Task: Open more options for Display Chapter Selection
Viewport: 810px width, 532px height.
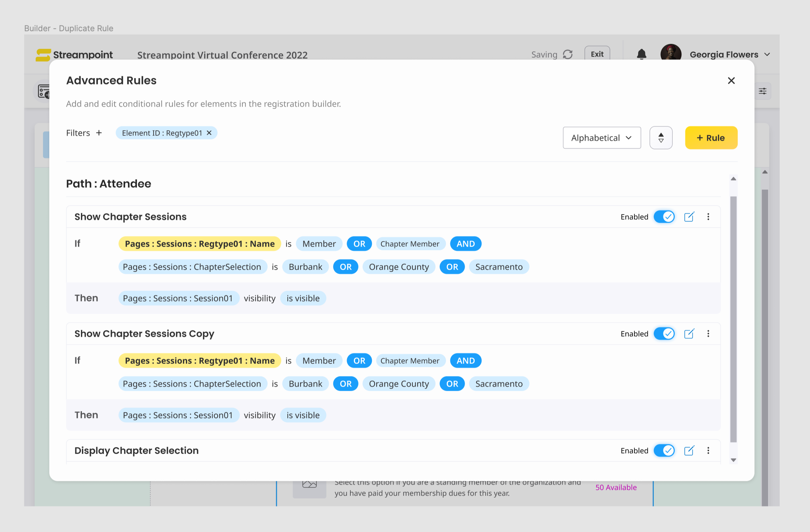Action: click(708, 451)
